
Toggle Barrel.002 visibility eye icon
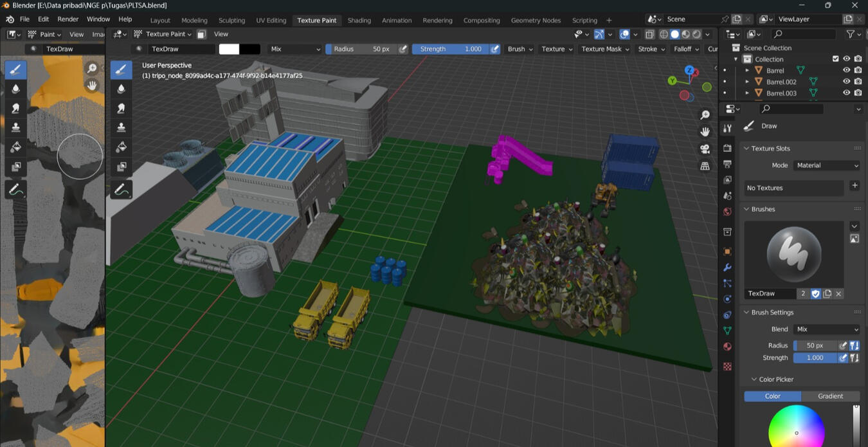pos(847,82)
